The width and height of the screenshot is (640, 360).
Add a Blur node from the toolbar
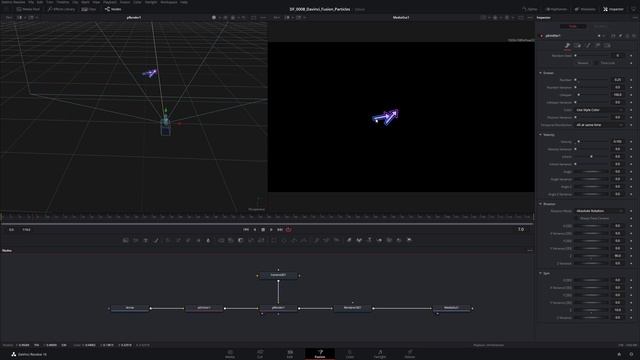tap(208, 240)
